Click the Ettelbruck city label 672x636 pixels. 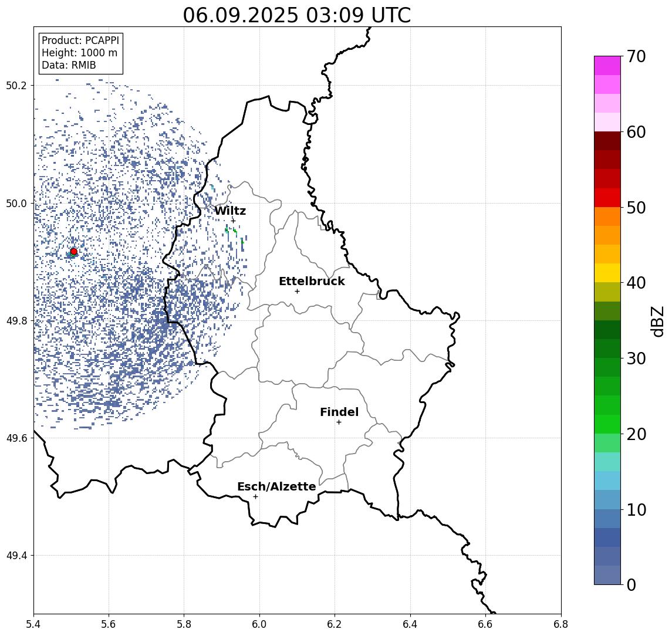coord(312,281)
